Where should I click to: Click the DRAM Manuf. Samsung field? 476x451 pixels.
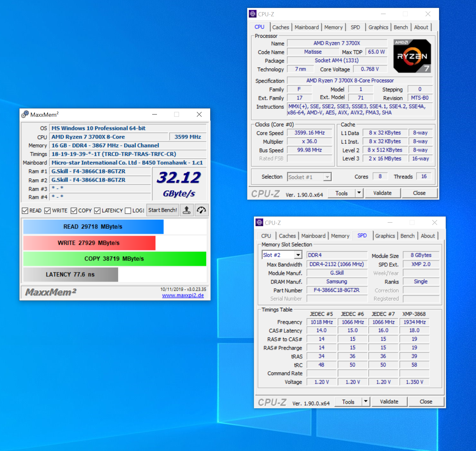coord(337,281)
